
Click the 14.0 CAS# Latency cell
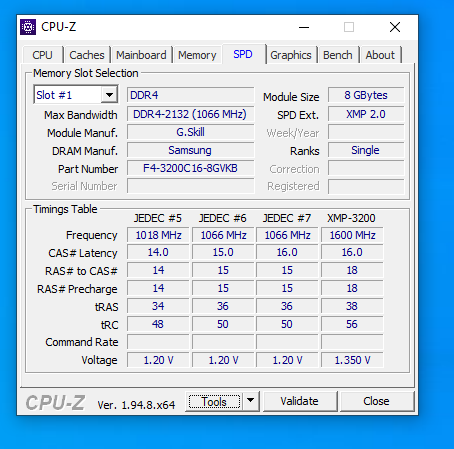(x=158, y=252)
